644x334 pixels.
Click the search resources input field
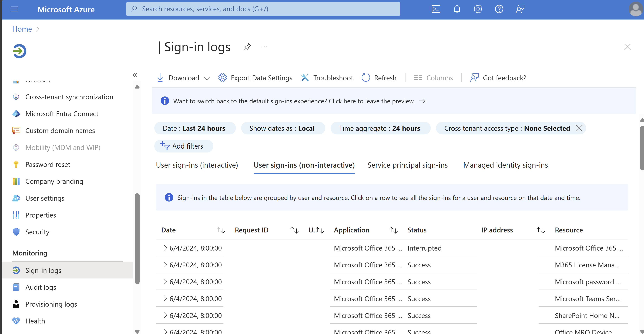(264, 8)
